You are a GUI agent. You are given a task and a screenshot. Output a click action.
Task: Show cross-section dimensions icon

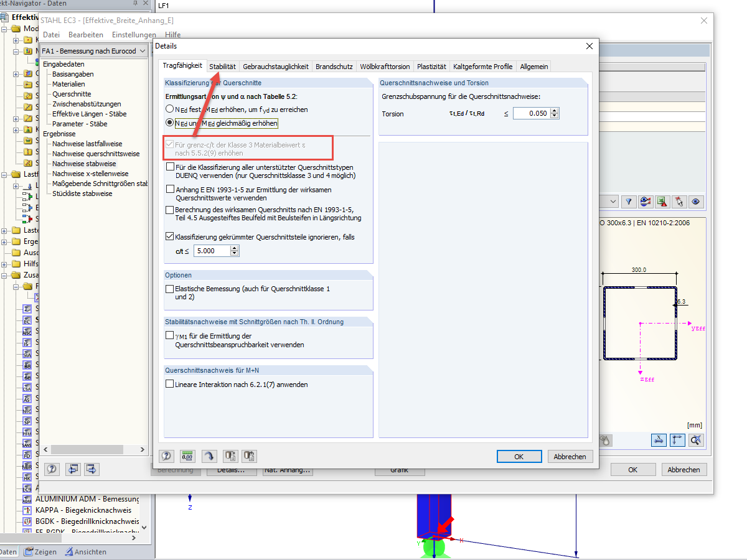(659, 440)
